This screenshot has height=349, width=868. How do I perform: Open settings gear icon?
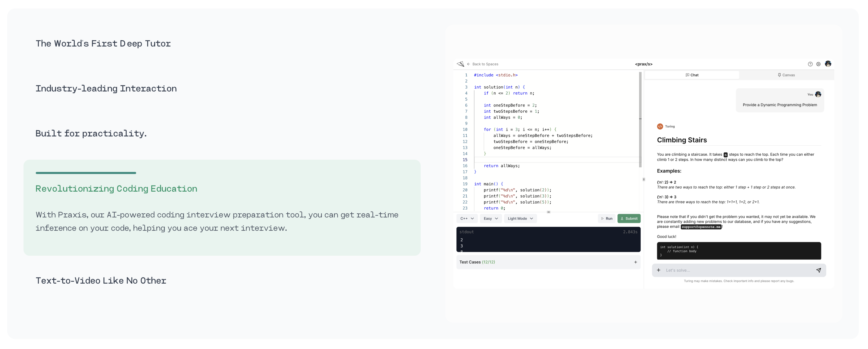818,64
